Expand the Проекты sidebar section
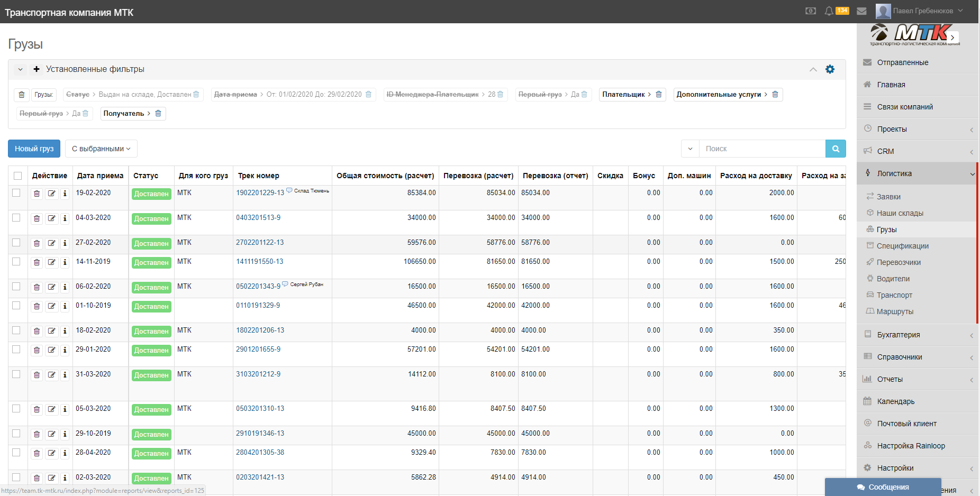The image size is (980, 496). 917,129
